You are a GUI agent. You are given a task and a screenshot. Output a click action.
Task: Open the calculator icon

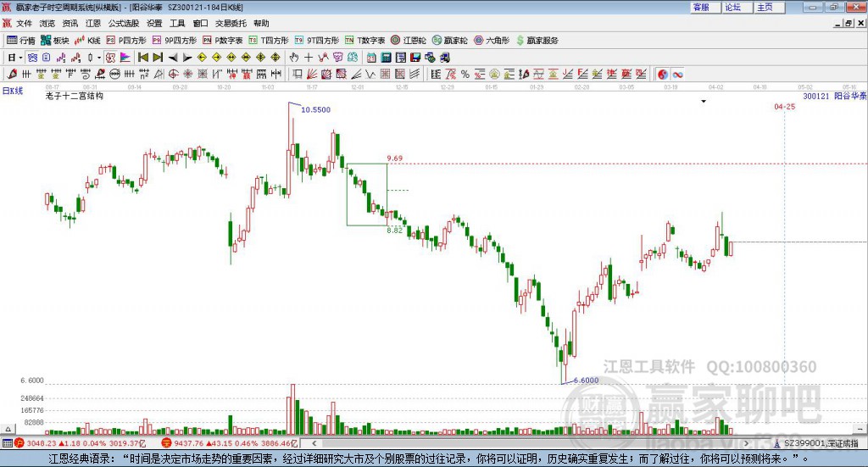click(386, 58)
